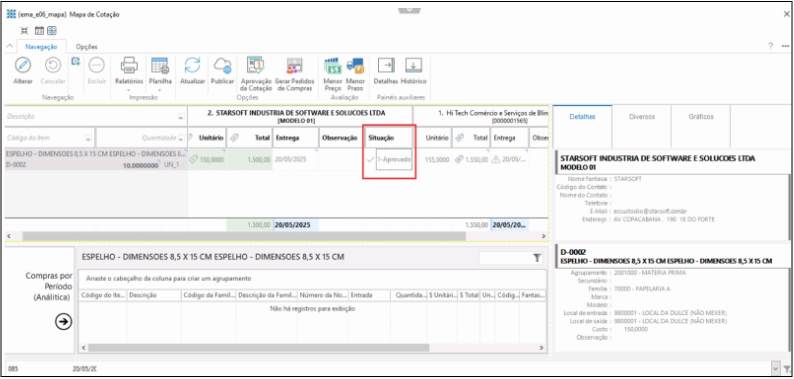Open the dropdown arrow in bottom status bar
Screen dimensions: 794x379
coord(776,368)
